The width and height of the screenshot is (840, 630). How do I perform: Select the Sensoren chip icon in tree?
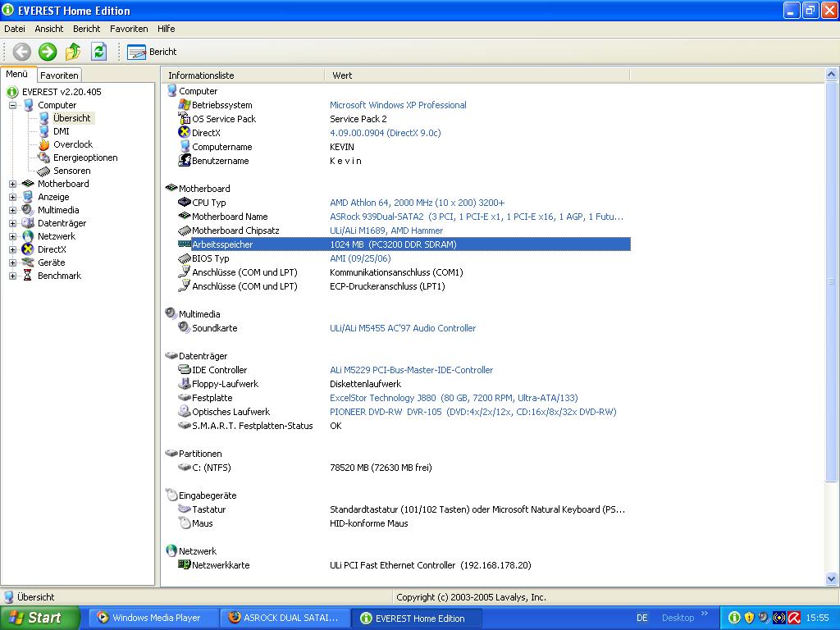pyautogui.click(x=44, y=171)
